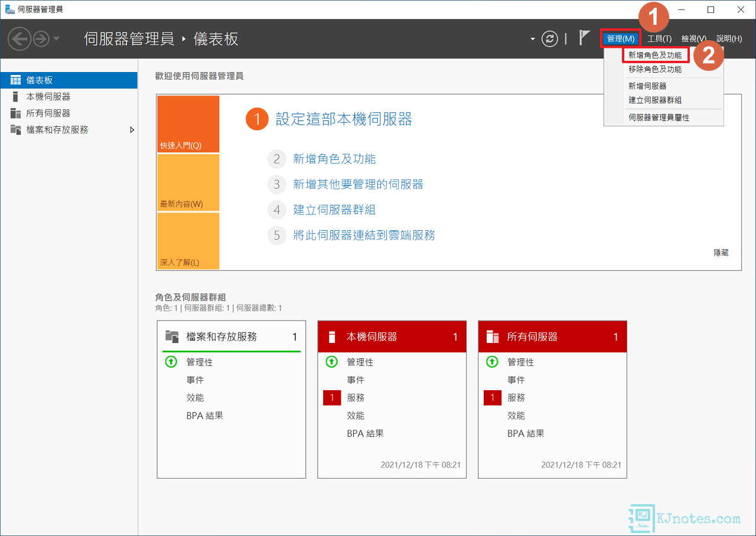Select 所有伺服器 in the sidebar
The height and width of the screenshot is (536, 756).
point(69,113)
